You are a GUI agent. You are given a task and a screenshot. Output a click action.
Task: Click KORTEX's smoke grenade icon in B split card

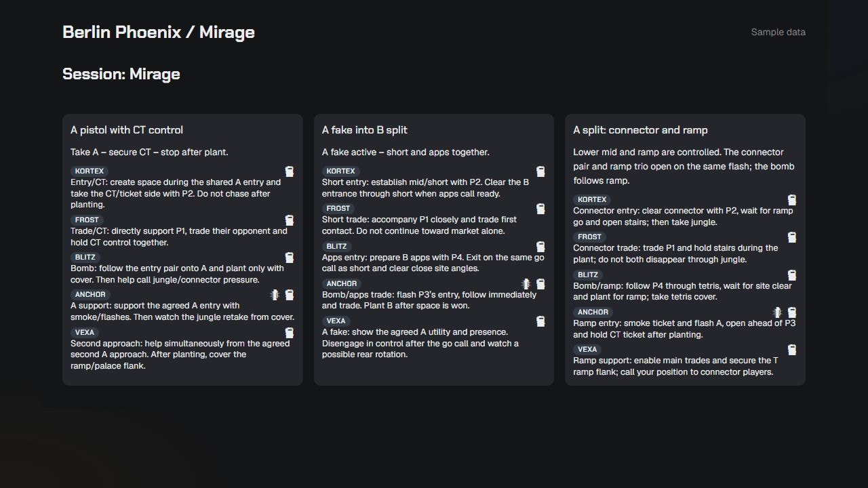point(540,171)
